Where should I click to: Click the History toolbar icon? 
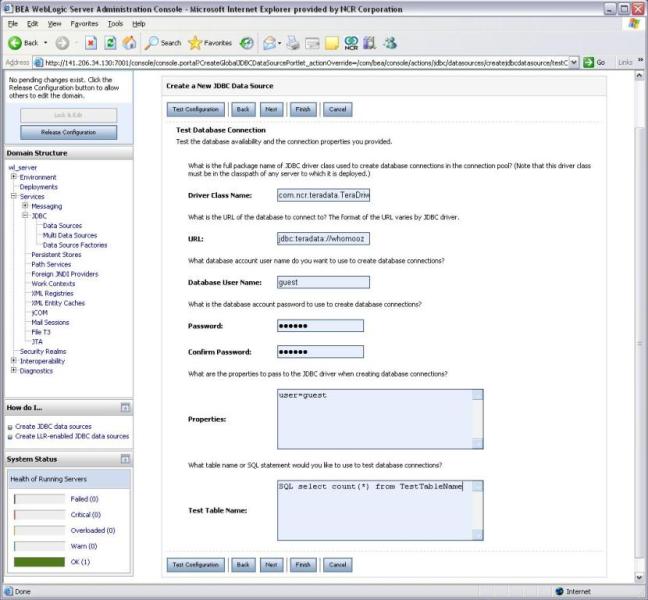247,43
